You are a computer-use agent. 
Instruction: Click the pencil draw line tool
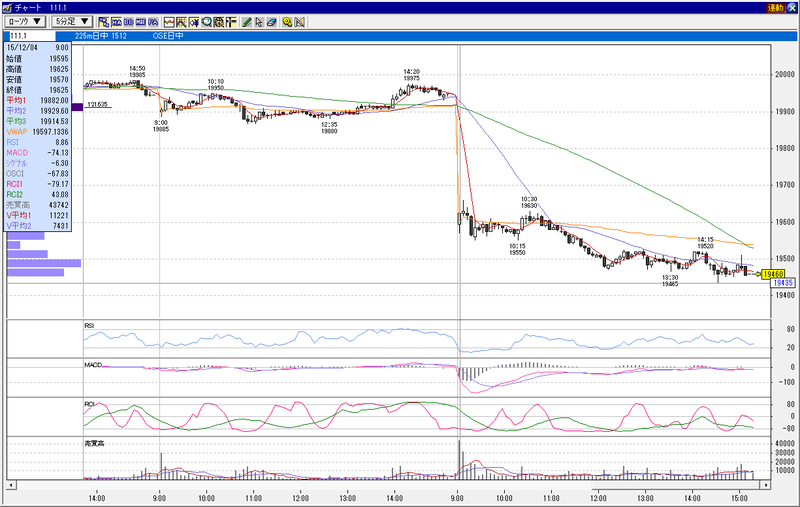click(247, 22)
